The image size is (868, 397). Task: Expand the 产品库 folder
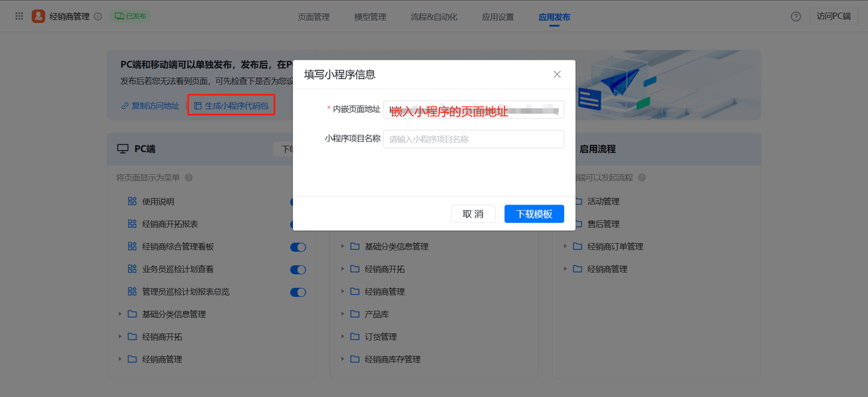tap(342, 314)
